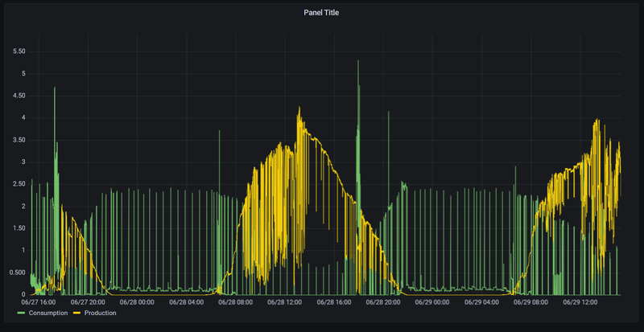Click the y-axis label 5
The width and height of the screenshot is (644, 332).
(24, 74)
